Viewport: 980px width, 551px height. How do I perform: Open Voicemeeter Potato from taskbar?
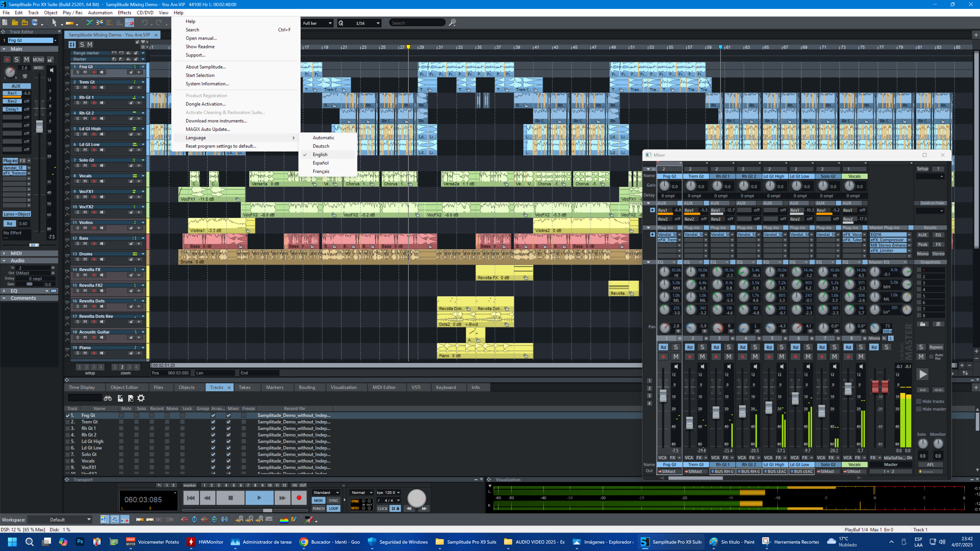pos(153,542)
